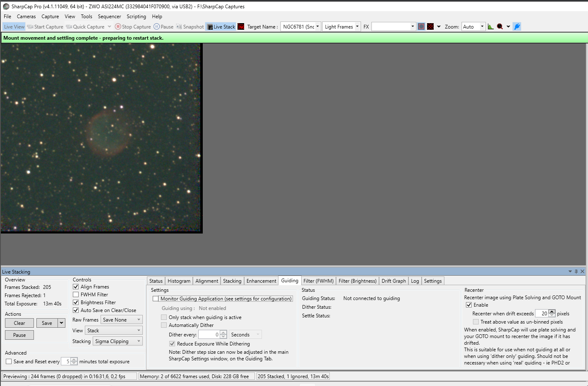Open the image histogram icon

tap(490, 26)
